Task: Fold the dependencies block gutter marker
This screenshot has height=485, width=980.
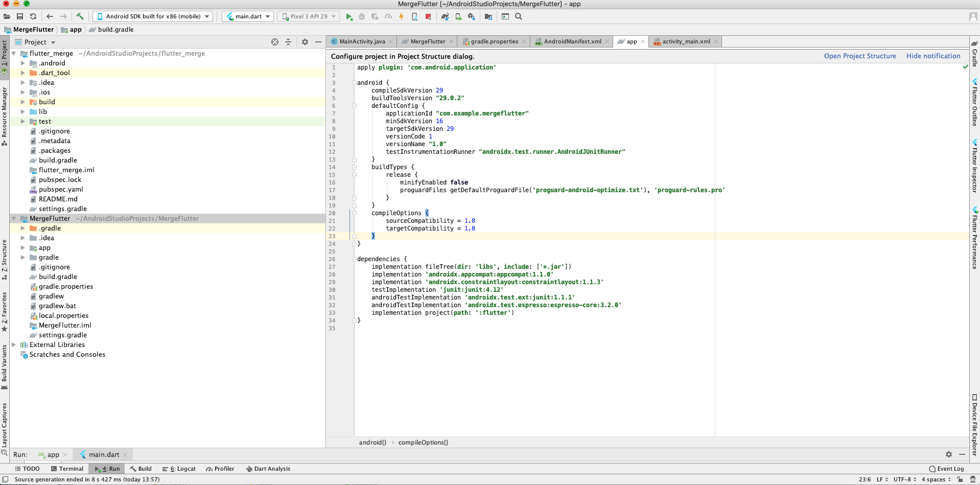Action: 354,259
